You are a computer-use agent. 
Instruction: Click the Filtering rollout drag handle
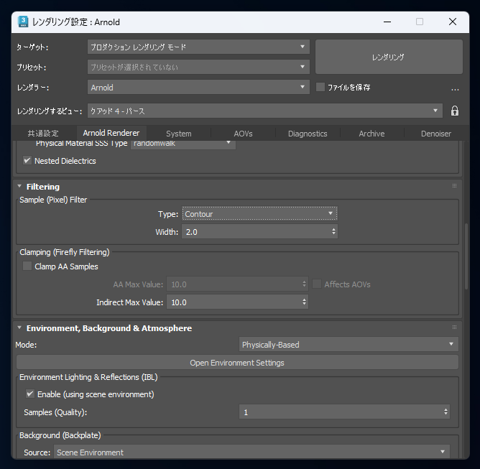point(454,186)
